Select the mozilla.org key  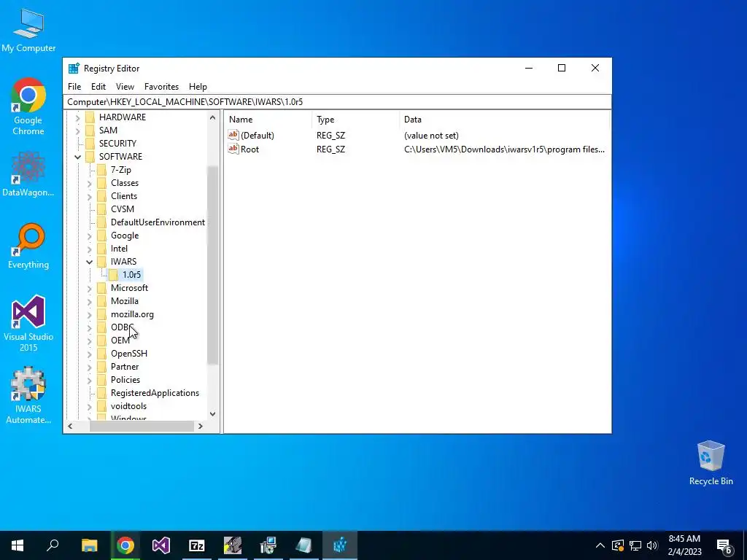(132, 314)
